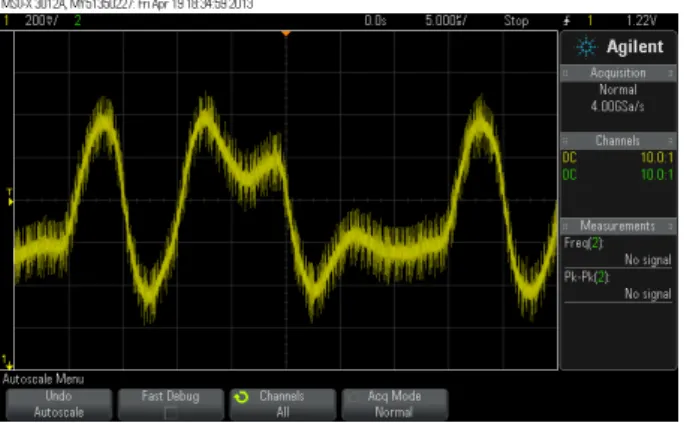Click the trigger level T marker
Viewport: 684px width, 423px height.
(9, 197)
